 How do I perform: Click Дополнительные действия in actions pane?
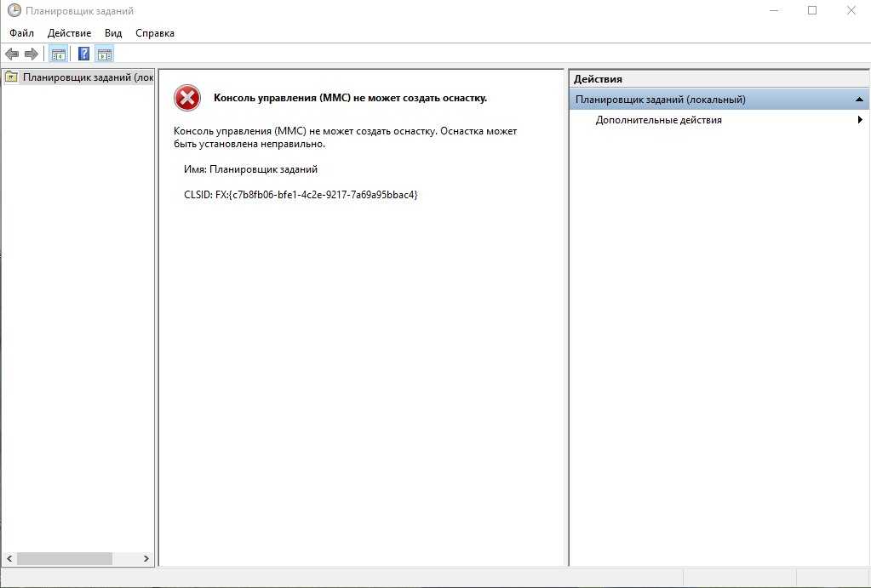click(659, 120)
